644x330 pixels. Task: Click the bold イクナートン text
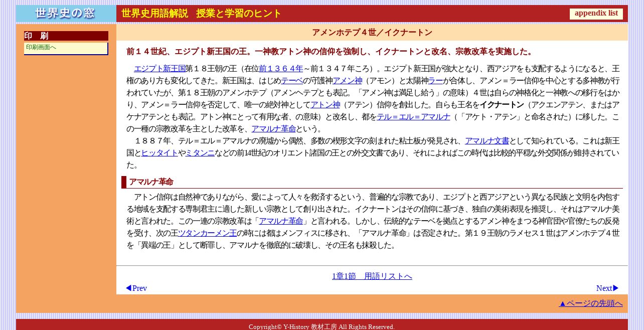click(x=502, y=105)
